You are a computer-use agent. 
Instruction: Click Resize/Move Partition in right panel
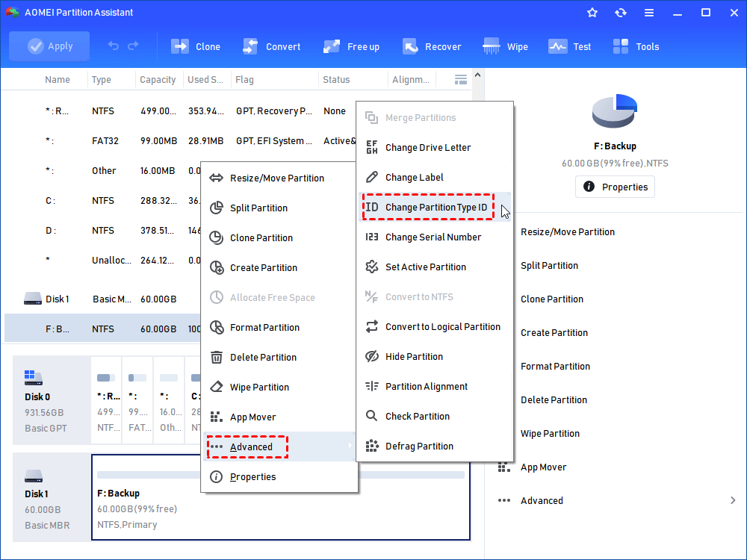[x=568, y=232]
